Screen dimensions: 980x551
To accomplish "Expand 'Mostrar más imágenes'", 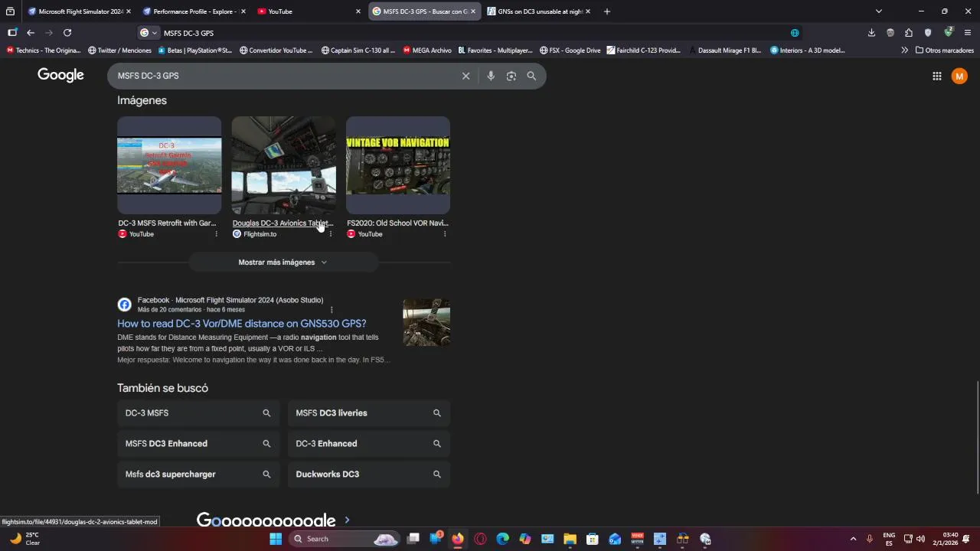I will pos(283,262).
